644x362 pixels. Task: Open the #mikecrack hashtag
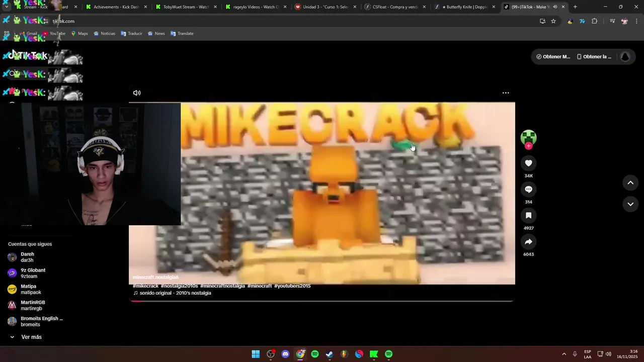click(145, 286)
